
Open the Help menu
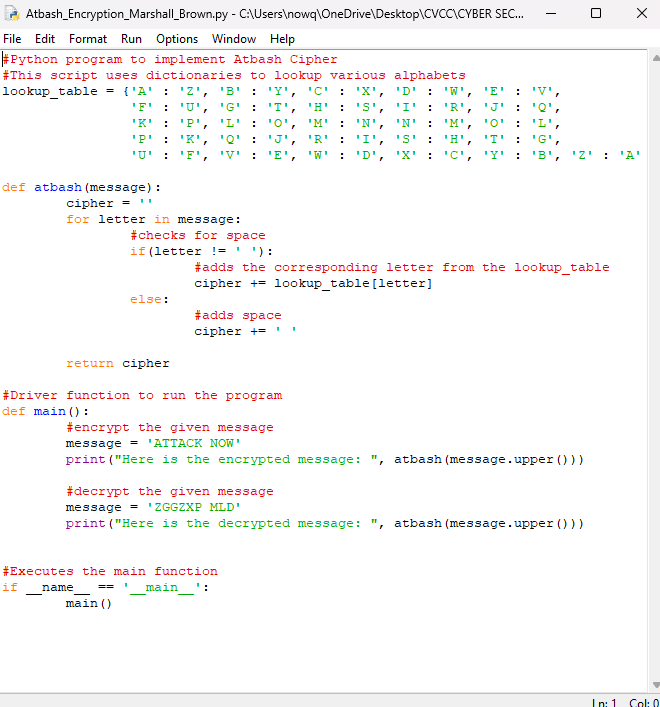[x=282, y=39]
